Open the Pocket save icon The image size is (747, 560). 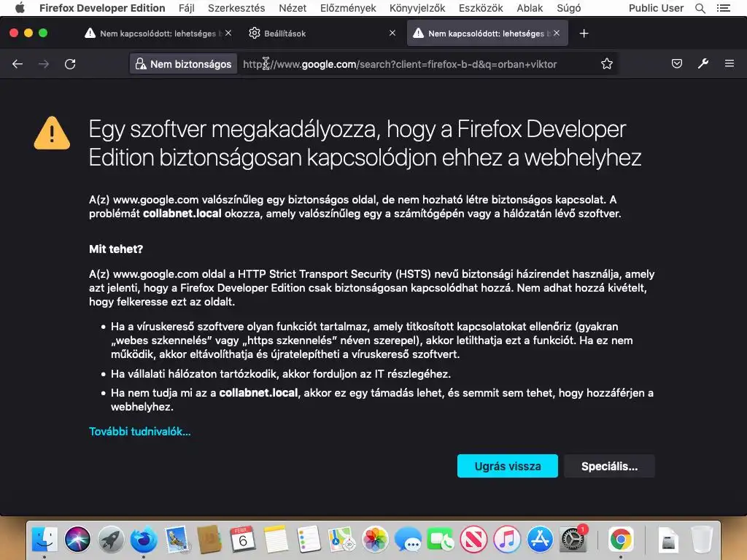pyautogui.click(x=676, y=64)
